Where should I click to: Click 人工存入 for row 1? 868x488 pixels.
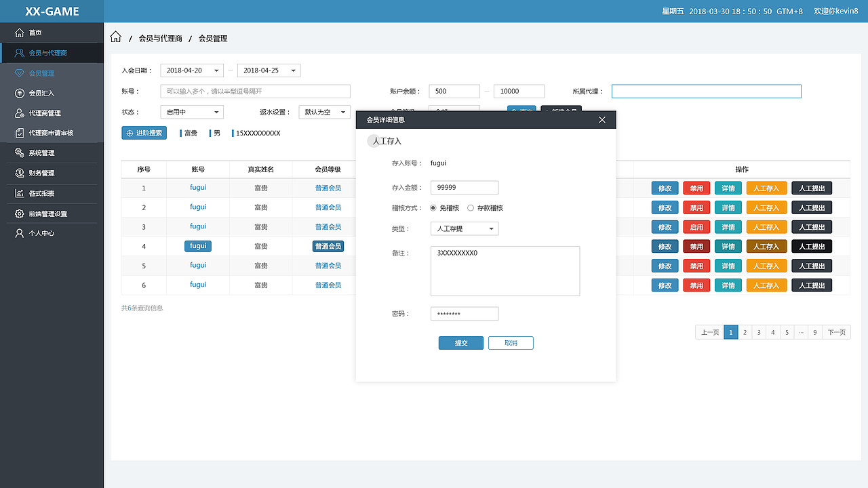(x=767, y=188)
